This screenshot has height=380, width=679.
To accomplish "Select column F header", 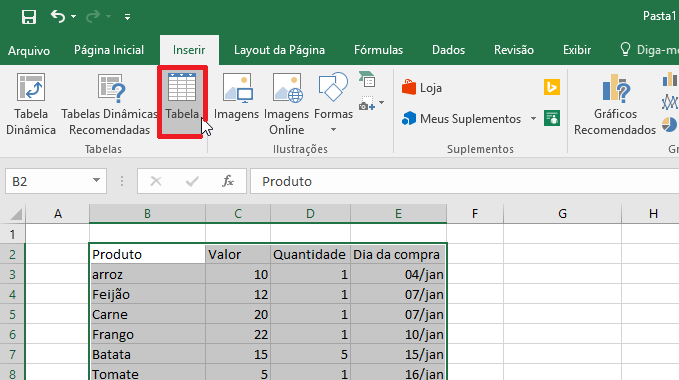I will click(475, 213).
